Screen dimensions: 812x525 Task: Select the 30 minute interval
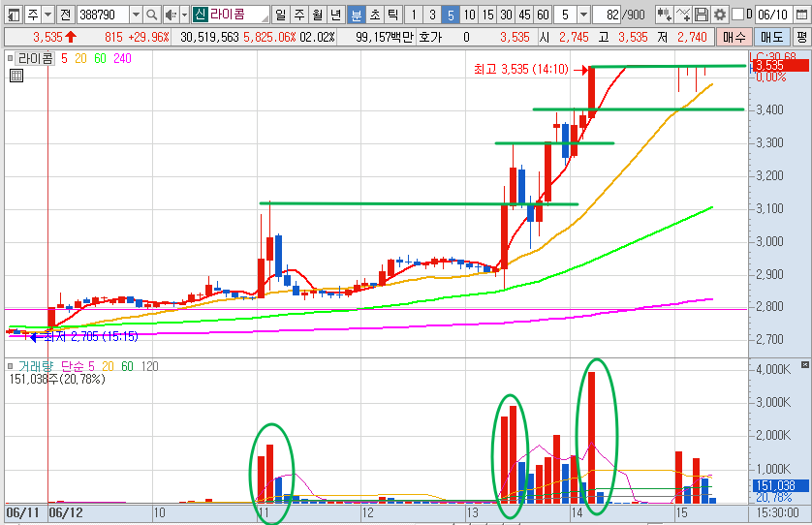(x=507, y=15)
